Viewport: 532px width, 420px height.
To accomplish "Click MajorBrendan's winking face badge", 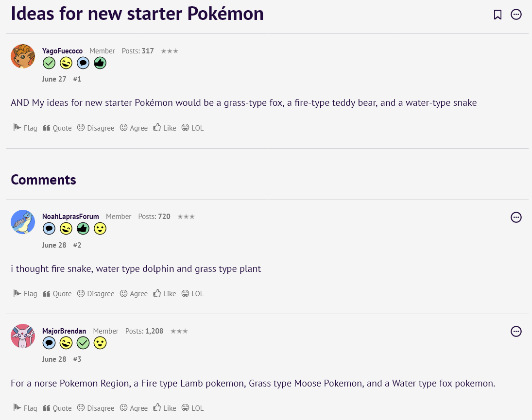I will click(66, 343).
